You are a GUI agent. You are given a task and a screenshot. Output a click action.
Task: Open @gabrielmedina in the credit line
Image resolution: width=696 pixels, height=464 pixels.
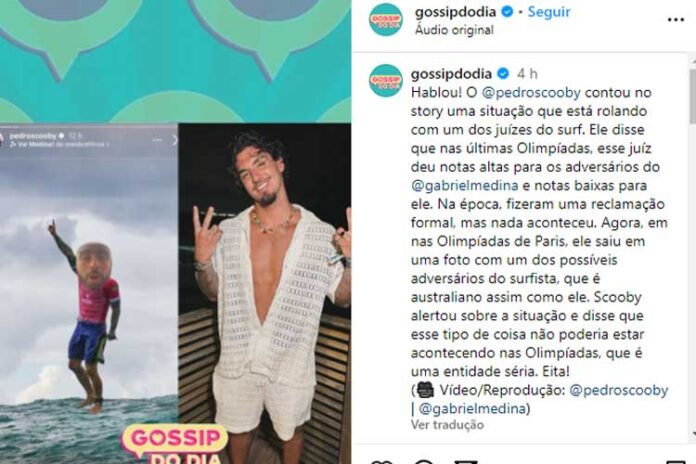coord(472,408)
